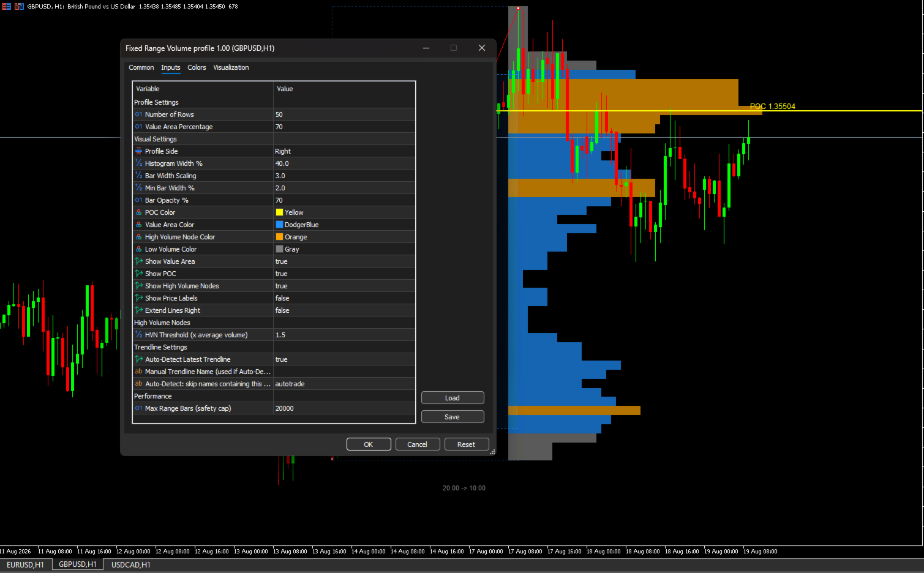Click the Number of Rows integer icon
This screenshot has height=573, width=924.
point(138,114)
